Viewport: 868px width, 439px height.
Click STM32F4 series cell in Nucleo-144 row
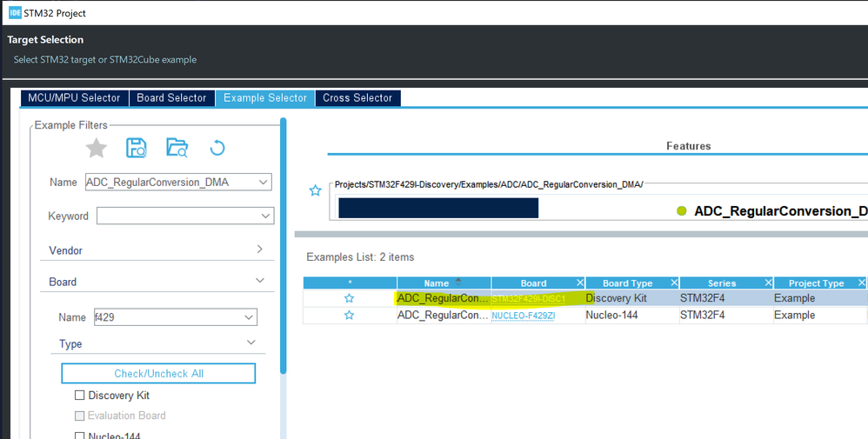[x=726, y=315]
